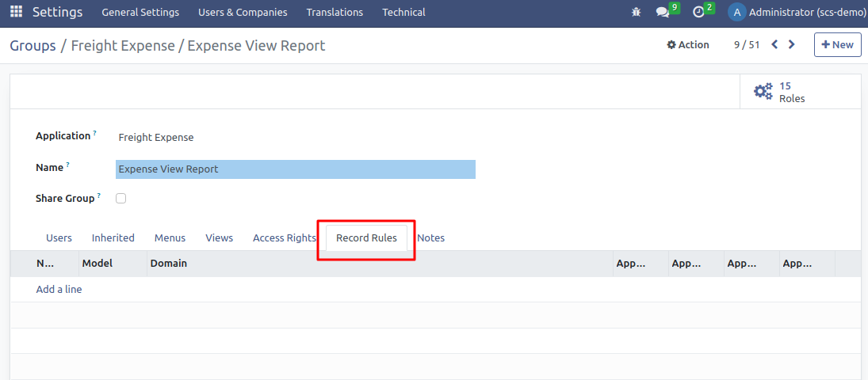Image resolution: width=868 pixels, height=380 pixels.
Task: Click the Roles gears icon
Action: [763, 92]
